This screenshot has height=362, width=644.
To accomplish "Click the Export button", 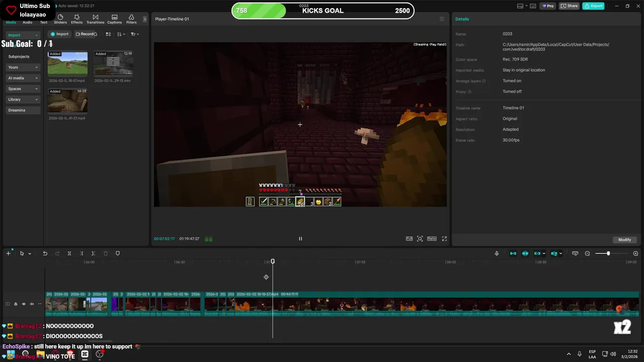I will pyautogui.click(x=594, y=6).
